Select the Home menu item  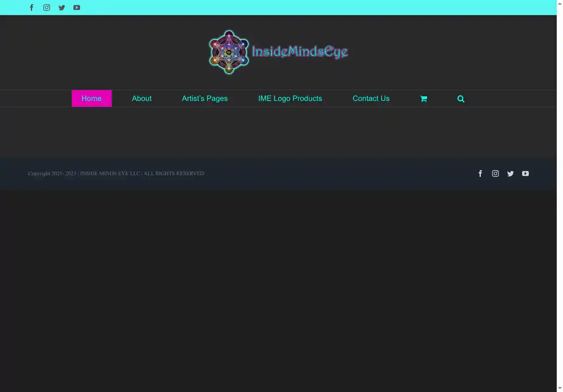pos(91,98)
